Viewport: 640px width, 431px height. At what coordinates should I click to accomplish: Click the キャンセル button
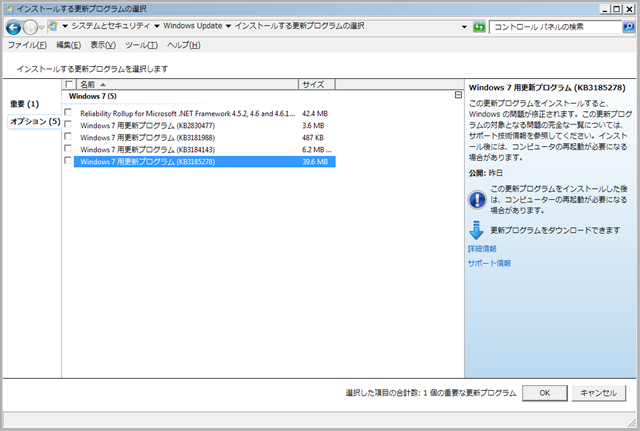point(598,393)
